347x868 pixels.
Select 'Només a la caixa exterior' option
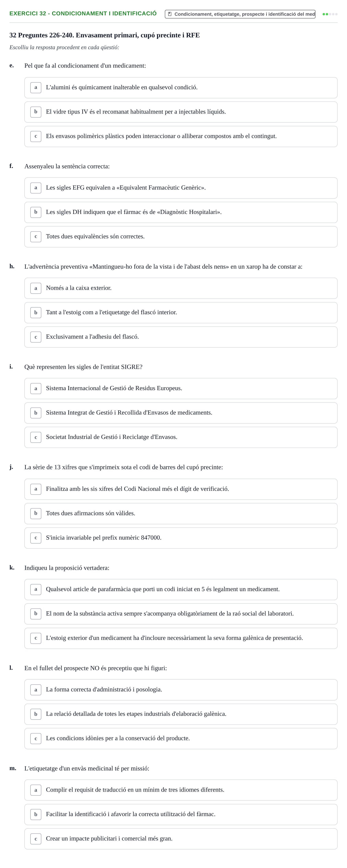point(181,288)
